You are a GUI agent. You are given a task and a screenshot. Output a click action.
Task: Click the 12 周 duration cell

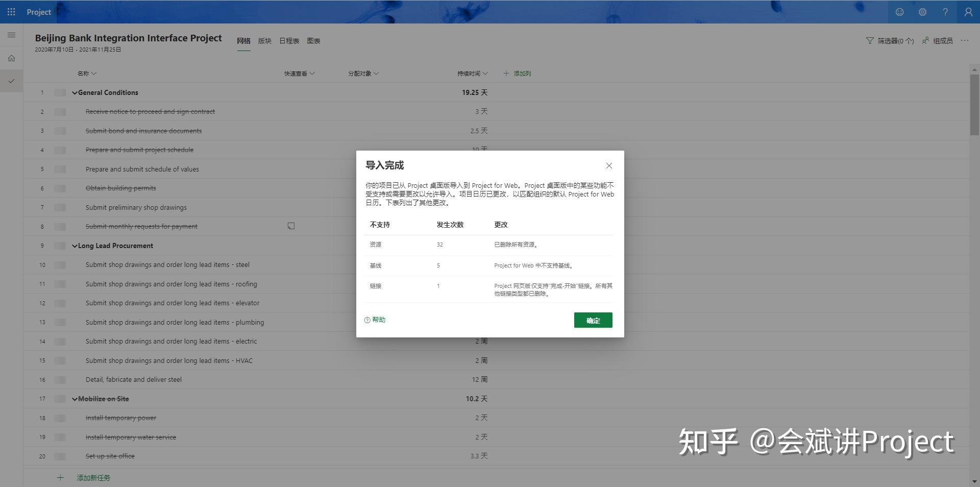point(480,380)
